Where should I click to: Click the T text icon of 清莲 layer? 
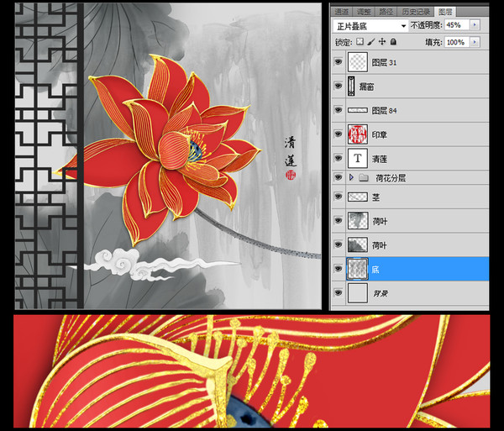358,158
